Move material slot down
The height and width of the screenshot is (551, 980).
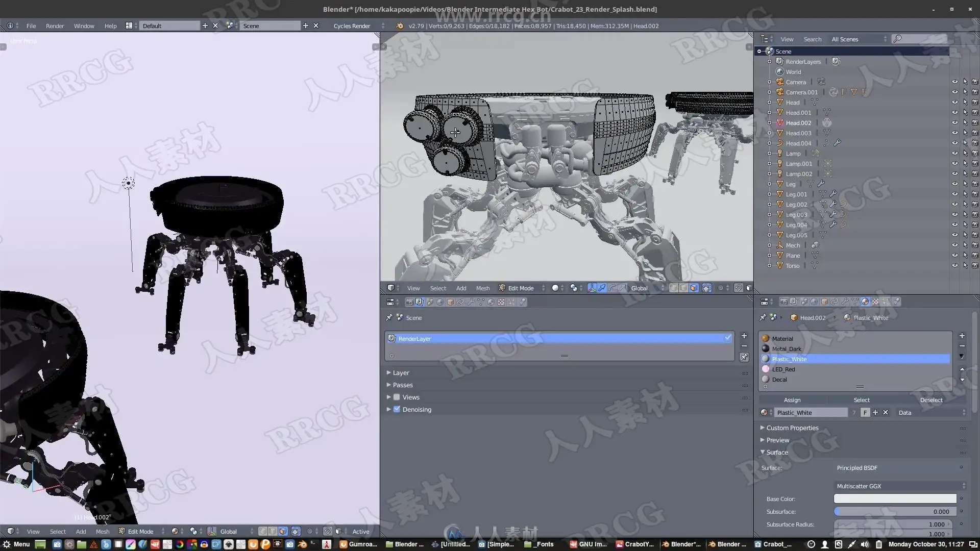click(x=962, y=380)
